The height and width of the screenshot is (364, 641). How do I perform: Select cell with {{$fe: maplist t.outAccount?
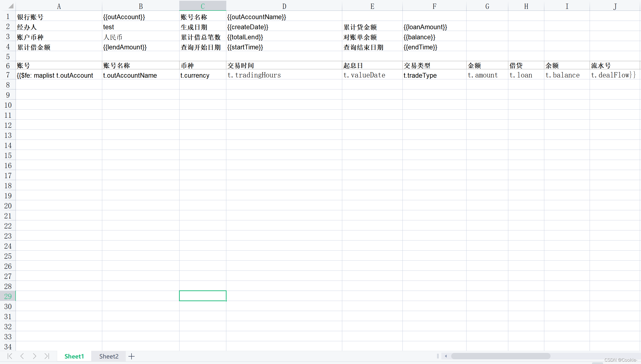click(59, 75)
